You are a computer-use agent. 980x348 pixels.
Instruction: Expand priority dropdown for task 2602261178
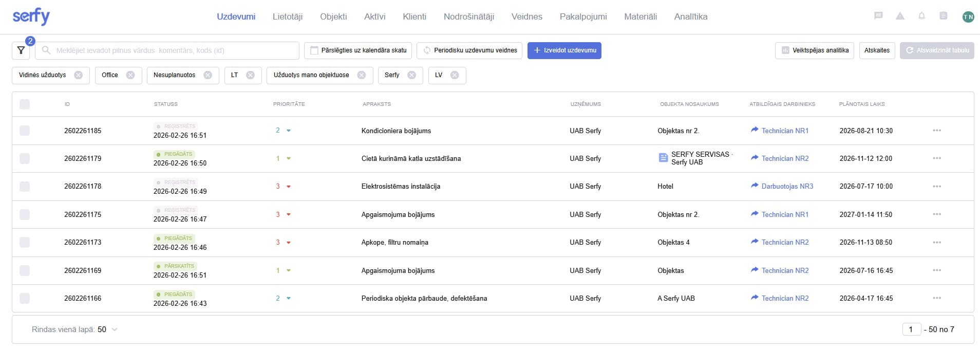coord(289,187)
